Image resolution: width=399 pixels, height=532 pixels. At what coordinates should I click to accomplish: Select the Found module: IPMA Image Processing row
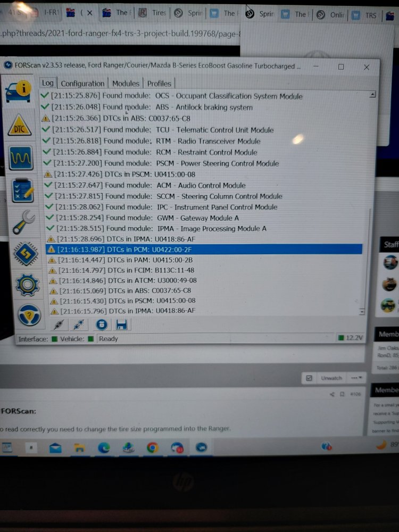156,228
